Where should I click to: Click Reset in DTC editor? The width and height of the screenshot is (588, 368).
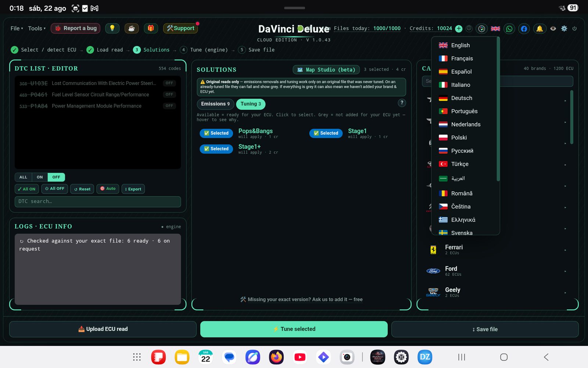point(82,189)
